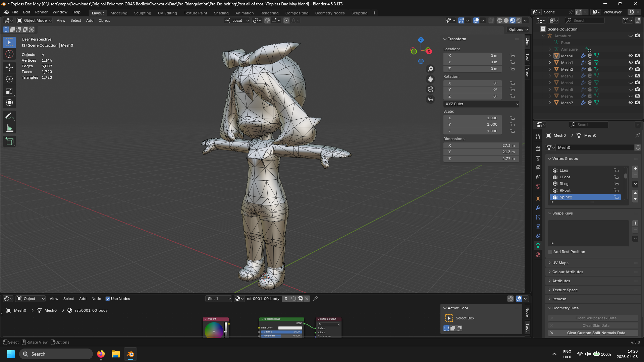Click the Ambient node colour wheel
The height and width of the screenshot is (362, 644).
point(214,330)
